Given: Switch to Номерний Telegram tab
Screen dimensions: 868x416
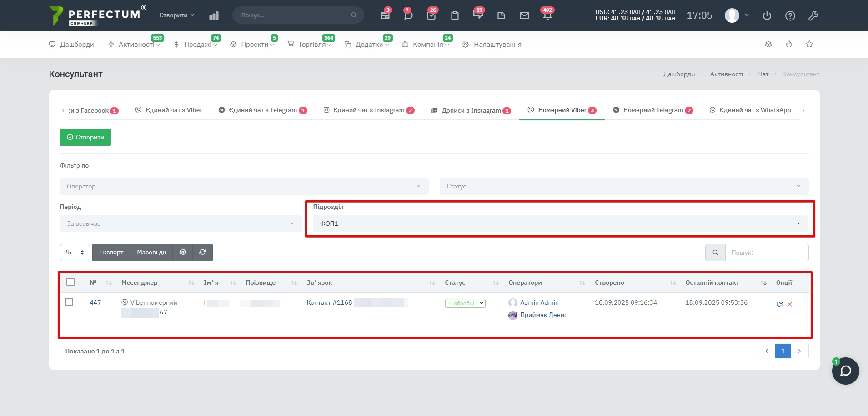Looking at the screenshot, I should (652, 110).
